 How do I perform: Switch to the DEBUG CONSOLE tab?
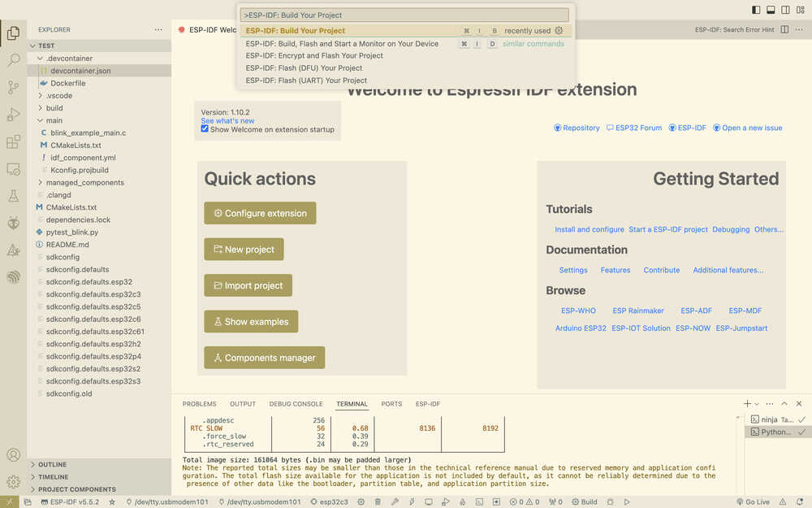pyautogui.click(x=296, y=404)
